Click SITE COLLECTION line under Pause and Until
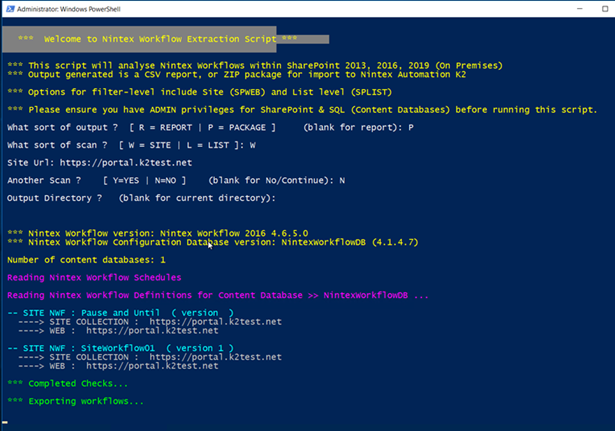The width and height of the screenshot is (615, 431). 150,322
